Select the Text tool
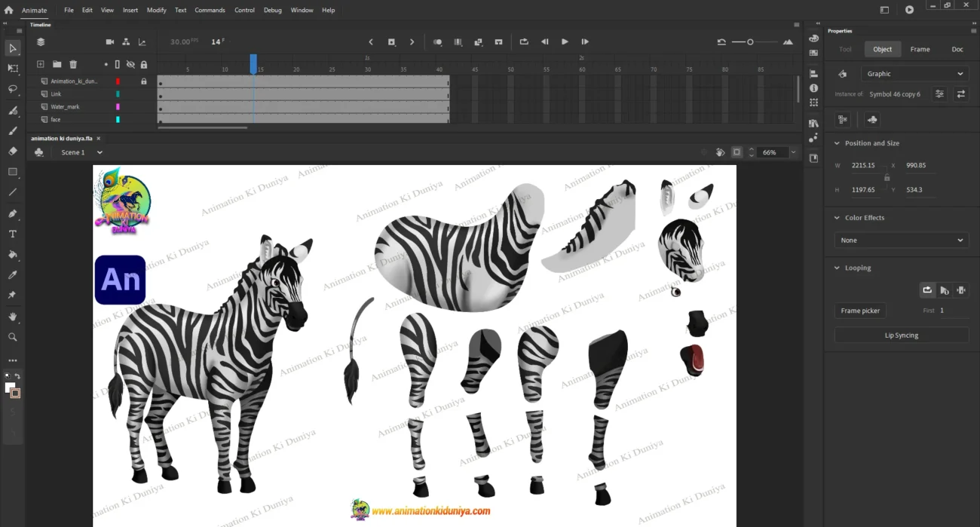Screen dimensions: 980x527 [x=13, y=234]
